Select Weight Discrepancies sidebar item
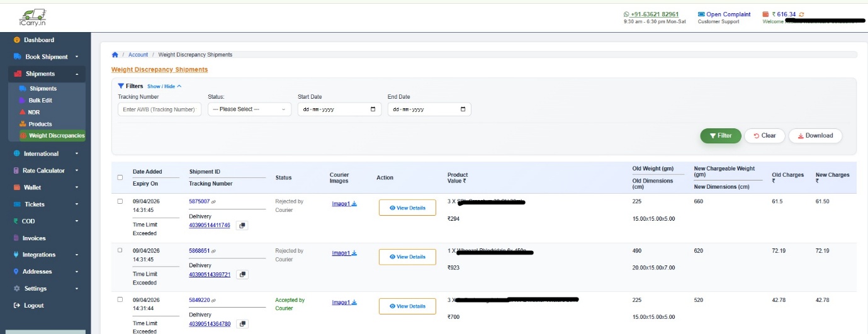This screenshot has width=868, height=334. pyautogui.click(x=52, y=135)
